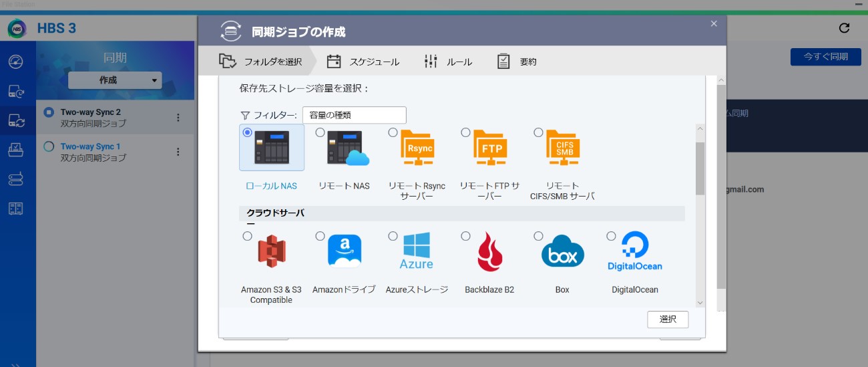Click the Amazon S3 storage icon
This screenshot has height=367, width=868.
coord(271,252)
